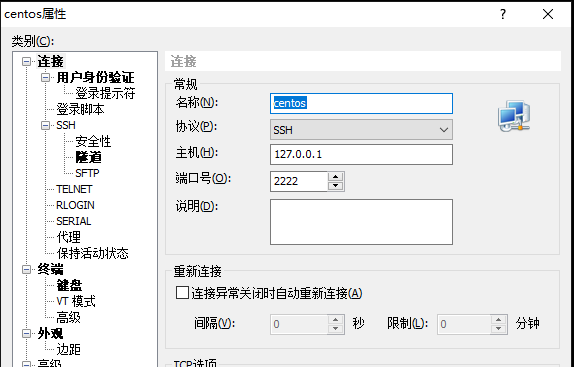Open 键盘 keyboard settings

point(69,285)
